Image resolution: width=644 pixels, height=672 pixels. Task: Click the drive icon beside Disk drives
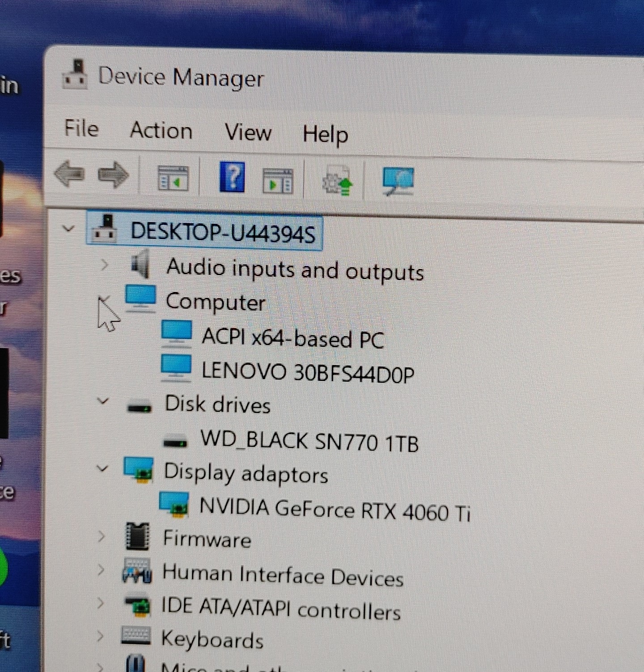point(139,407)
